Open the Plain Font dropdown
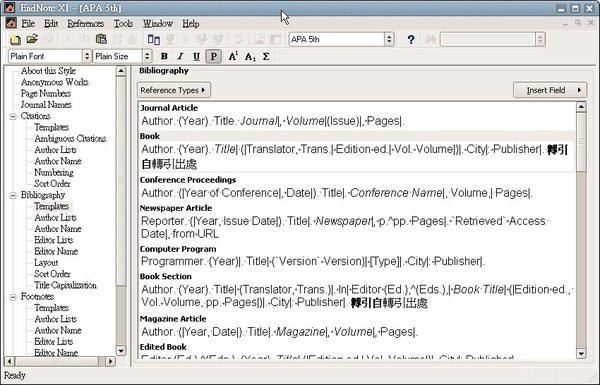The height and width of the screenshot is (385, 600). tap(87, 57)
